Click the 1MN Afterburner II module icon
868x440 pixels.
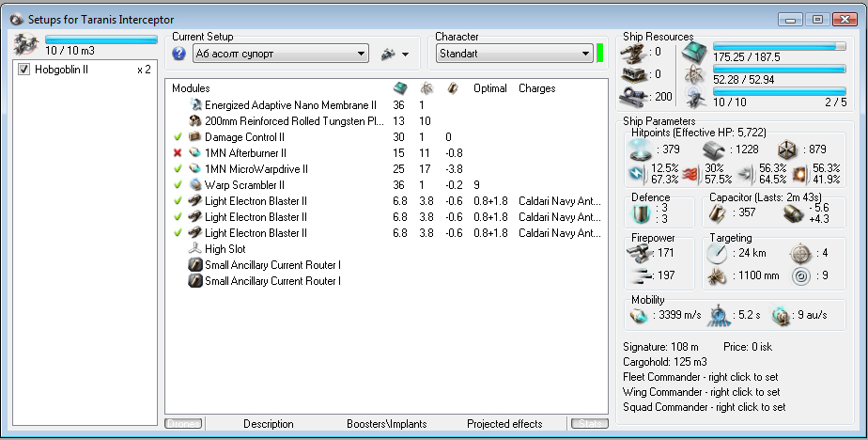click(194, 153)
